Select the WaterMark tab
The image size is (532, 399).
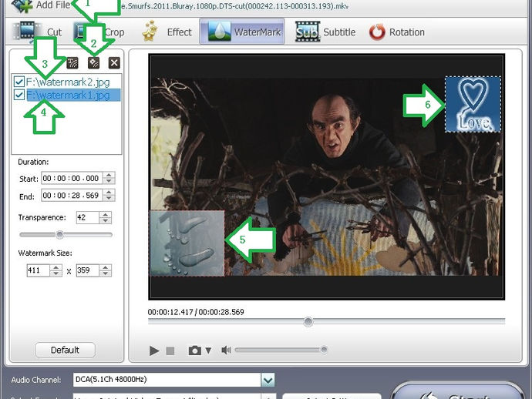[x=242, y=32]
